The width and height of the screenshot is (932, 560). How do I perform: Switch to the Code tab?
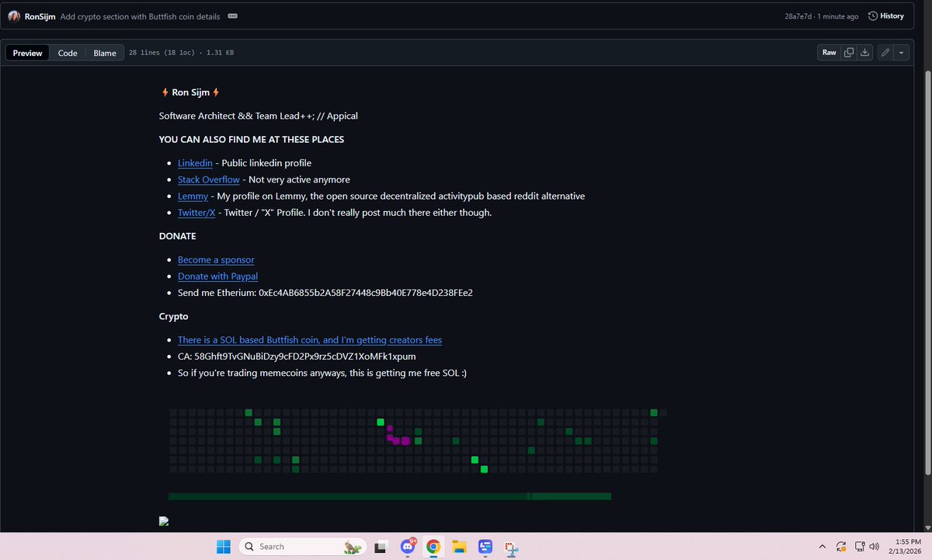coord(67,53)
